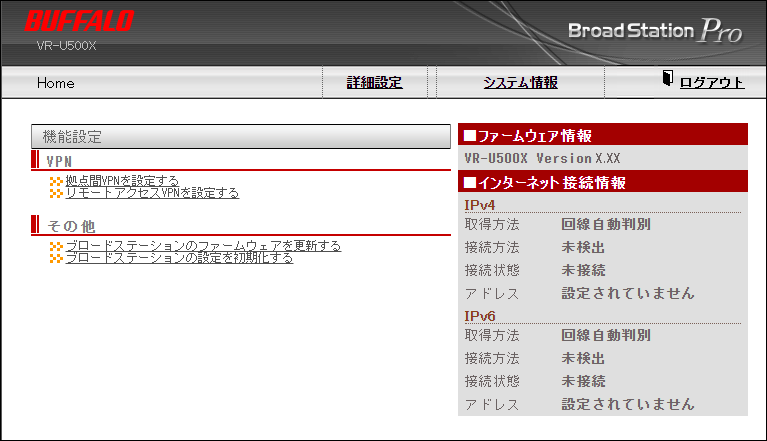
Task: Click the ログアウト link
Action: [x=712, y=83]
